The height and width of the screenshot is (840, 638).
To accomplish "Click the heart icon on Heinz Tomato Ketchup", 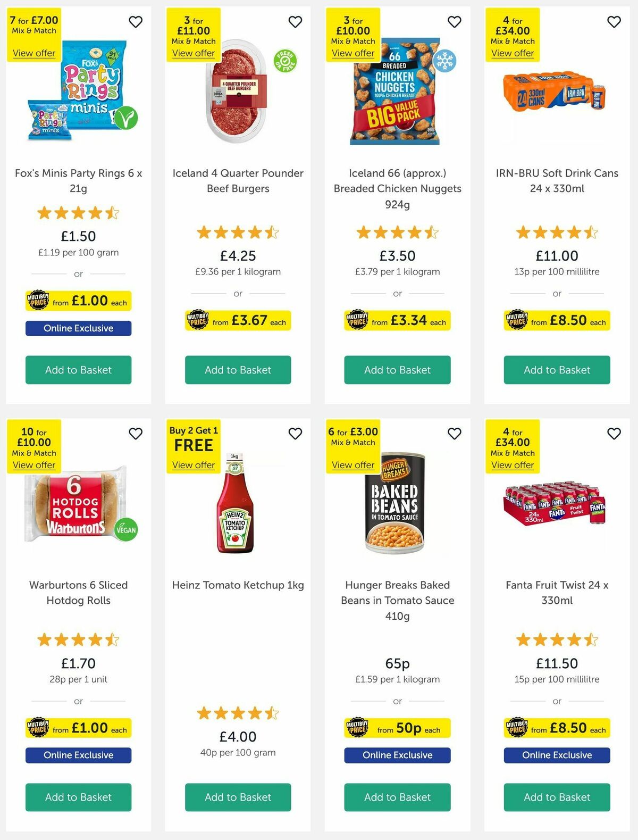I will 295,434.
